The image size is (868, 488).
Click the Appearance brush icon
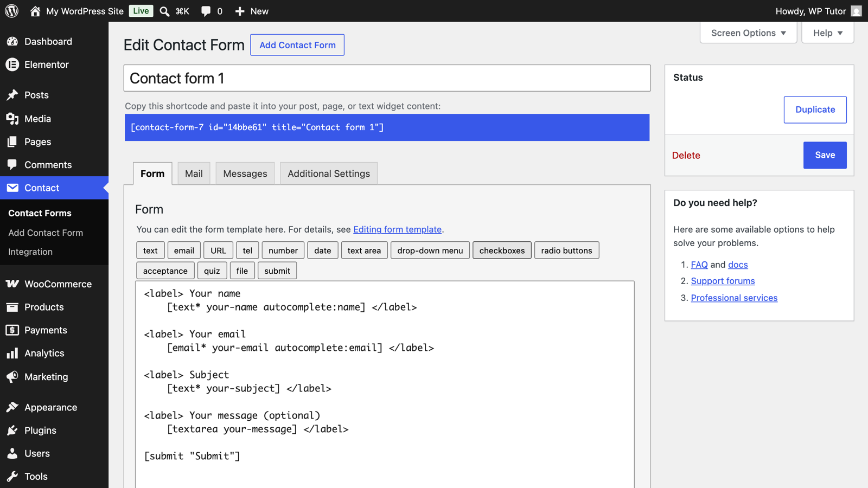[12, 407]
